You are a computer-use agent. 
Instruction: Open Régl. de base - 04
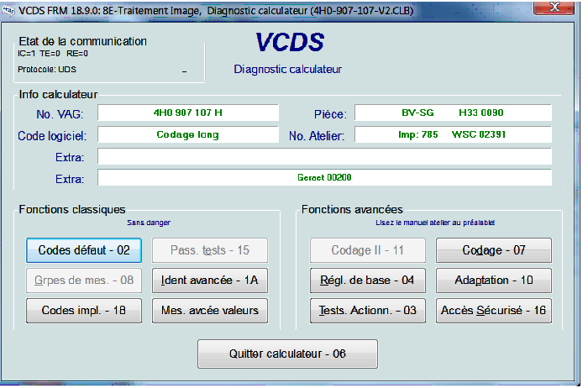(368, 281)
